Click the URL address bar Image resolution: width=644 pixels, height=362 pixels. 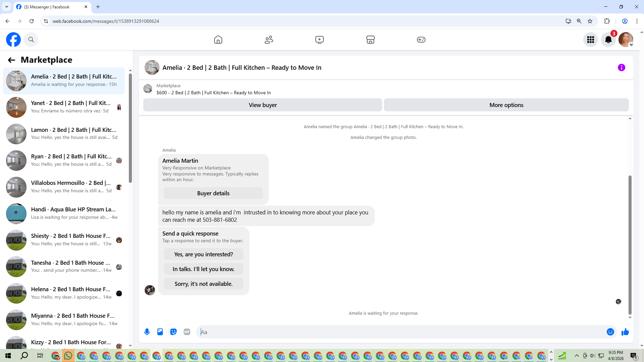[x=302, y=21]
